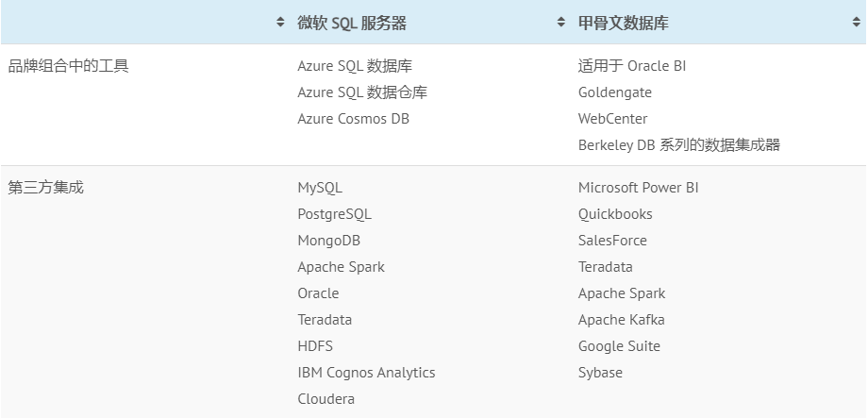Click the Google Suite entry

[x=619, y=346]
